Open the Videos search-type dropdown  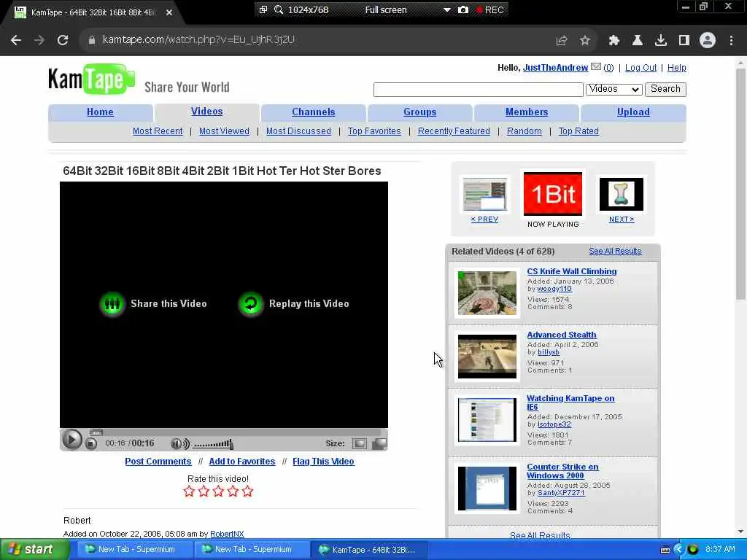[x=614, y=89]
